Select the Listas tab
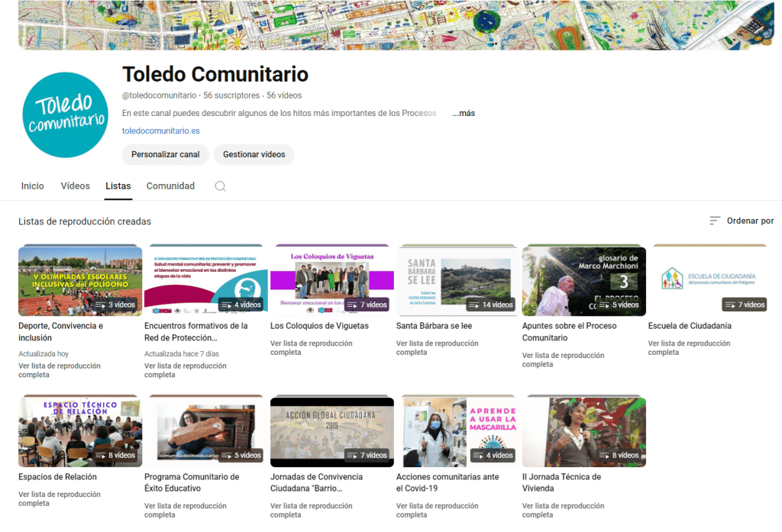 [x=118, y=186]
